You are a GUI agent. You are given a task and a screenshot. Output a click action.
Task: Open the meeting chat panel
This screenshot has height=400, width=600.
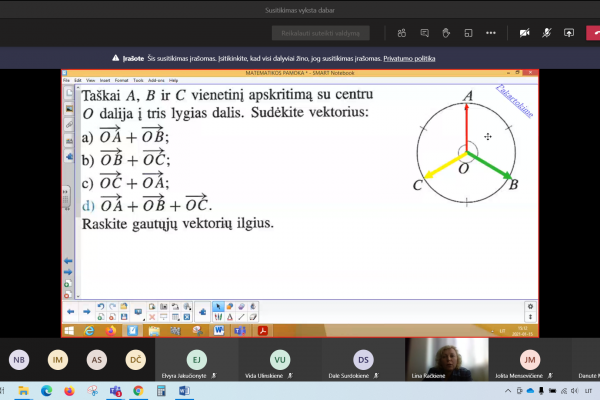[x=424, y=33]
